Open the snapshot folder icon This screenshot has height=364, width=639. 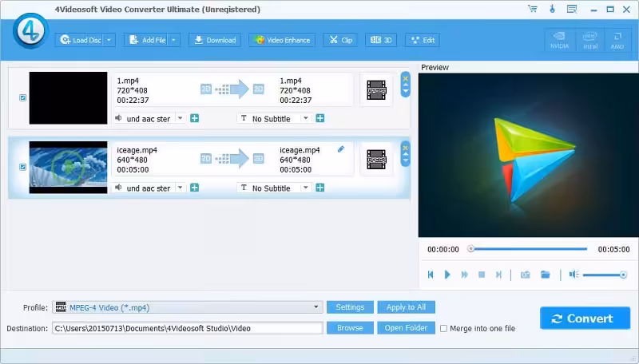pos(546,275)
